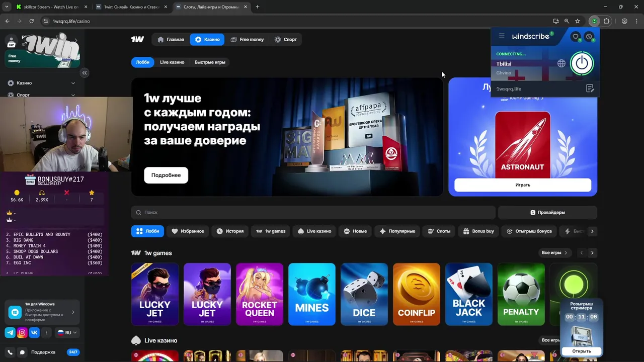Select Bonus buy category chip

pos(479,231)
